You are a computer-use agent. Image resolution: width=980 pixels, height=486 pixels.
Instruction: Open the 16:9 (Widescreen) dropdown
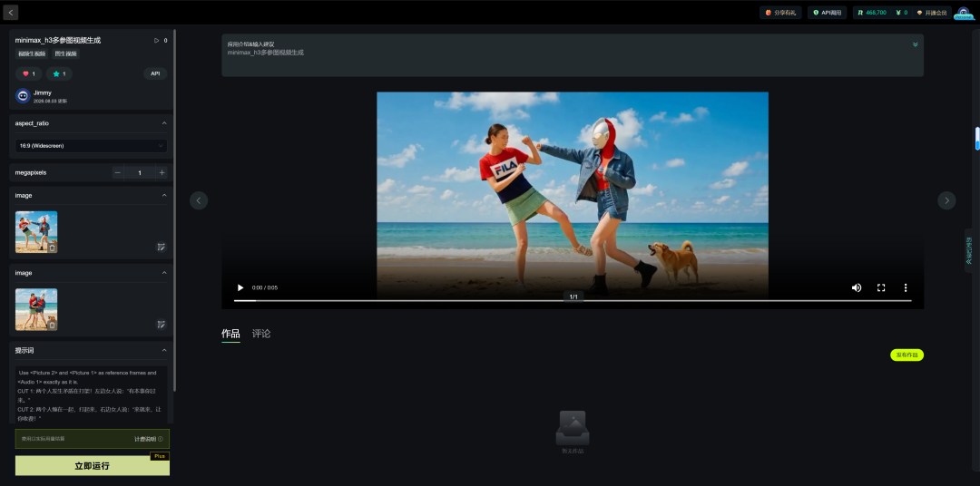(91, 146)
